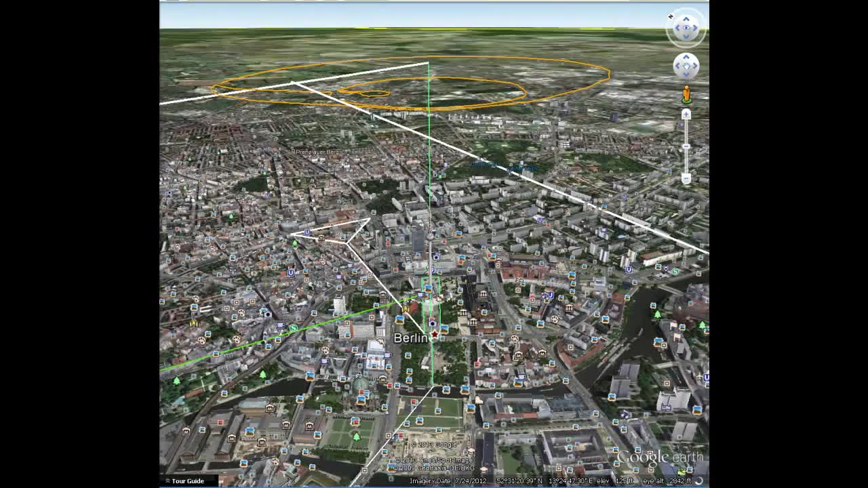Viewport: 868px width, 488px height.
Task: Click the Look joystick left arrow
Action: coord(677,28)
